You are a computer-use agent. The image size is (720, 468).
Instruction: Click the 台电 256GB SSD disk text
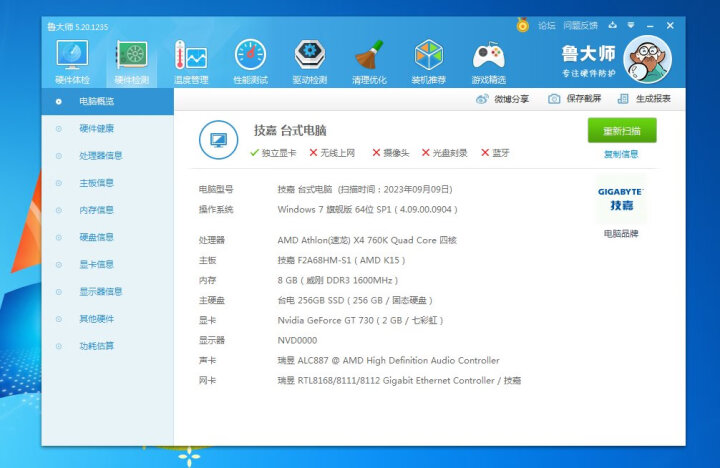(x=355, y=300)
